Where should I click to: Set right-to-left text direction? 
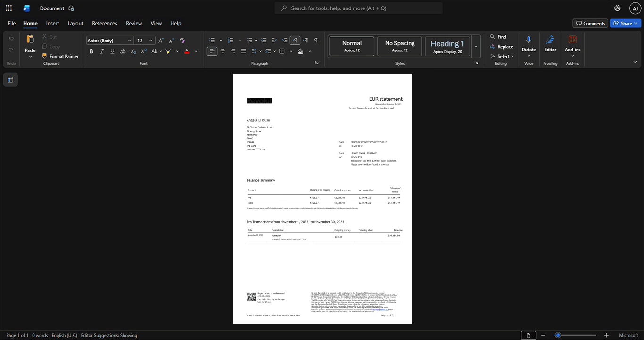(305, 40)
